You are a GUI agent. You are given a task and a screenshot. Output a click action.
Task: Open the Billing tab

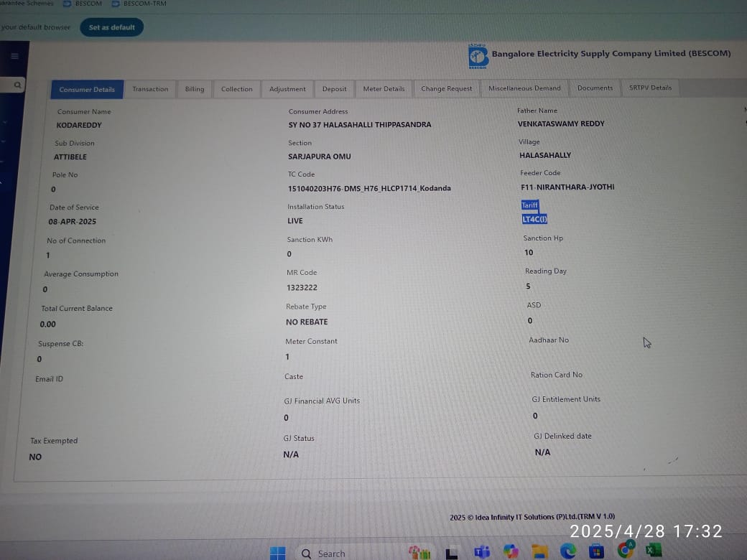click(x=195, y=89)
